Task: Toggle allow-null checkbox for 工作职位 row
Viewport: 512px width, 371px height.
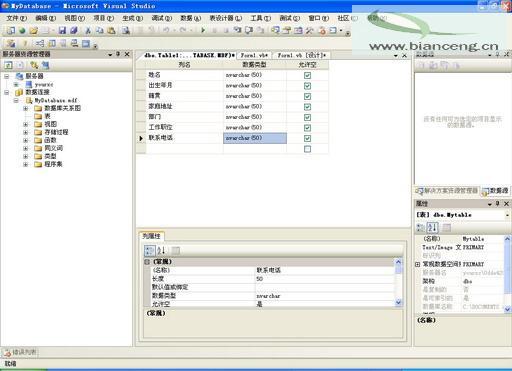Action: (307, 128)
